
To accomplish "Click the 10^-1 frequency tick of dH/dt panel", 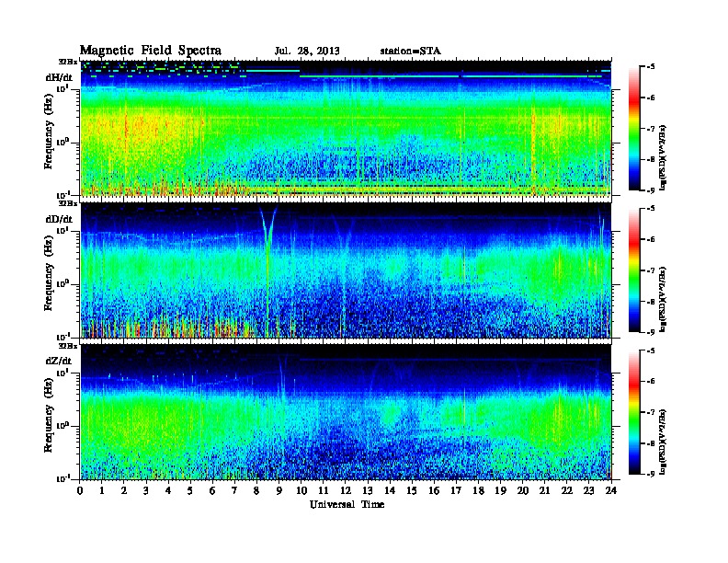I will (x=63, y=194).
